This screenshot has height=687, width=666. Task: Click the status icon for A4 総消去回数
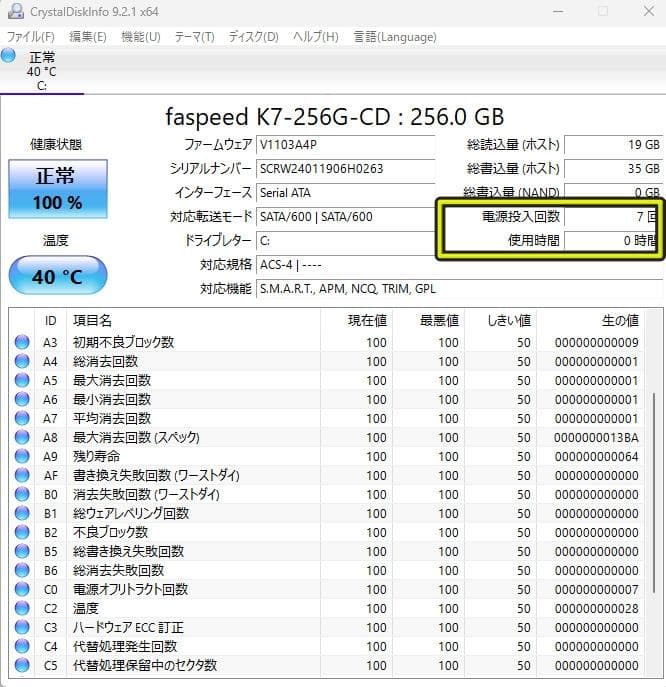tap(22, 361)
